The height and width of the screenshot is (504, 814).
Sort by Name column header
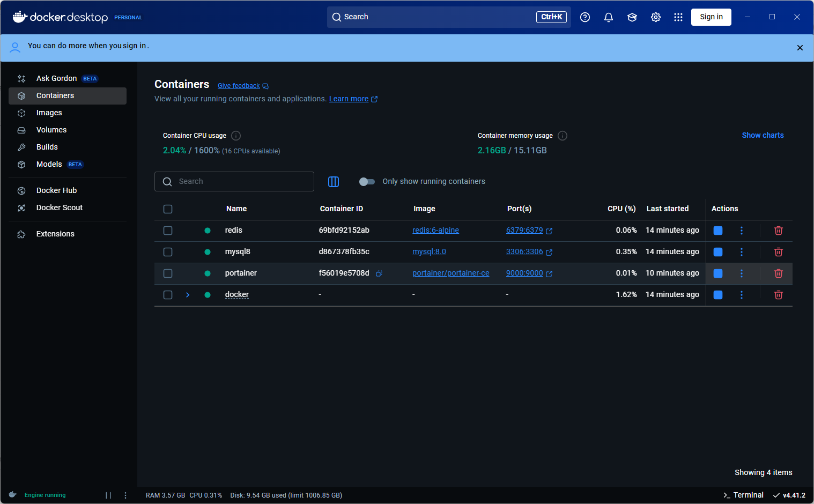236,209
